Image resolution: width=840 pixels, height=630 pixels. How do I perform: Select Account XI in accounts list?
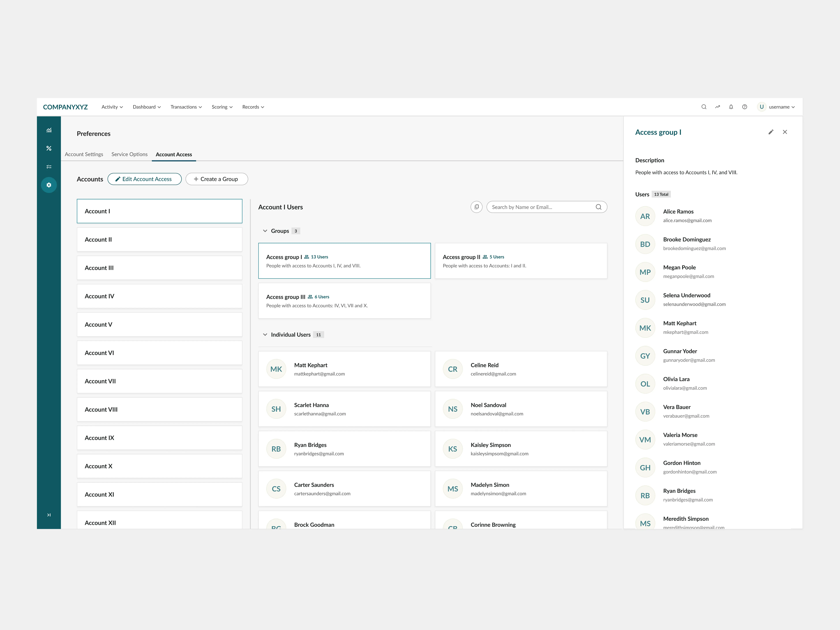point(160,494)
